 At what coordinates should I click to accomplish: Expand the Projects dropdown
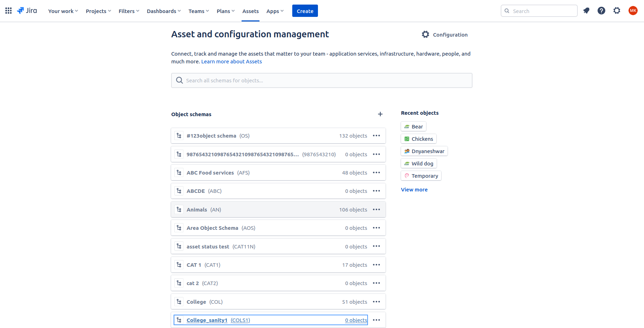pos(98,11)
